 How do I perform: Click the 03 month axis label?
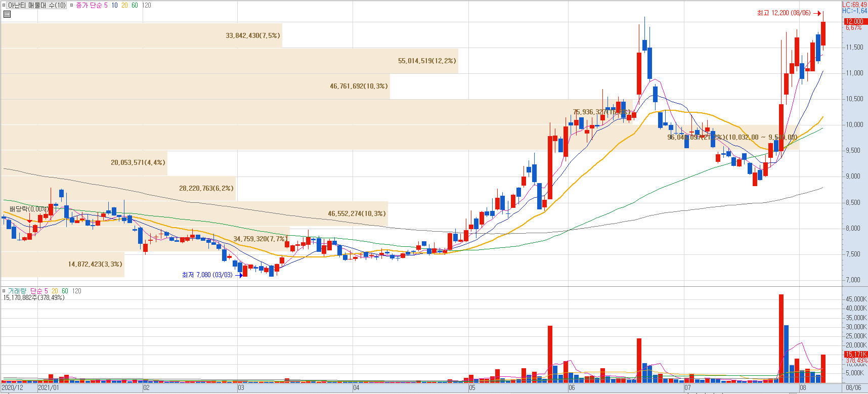[x=241, y=388]
